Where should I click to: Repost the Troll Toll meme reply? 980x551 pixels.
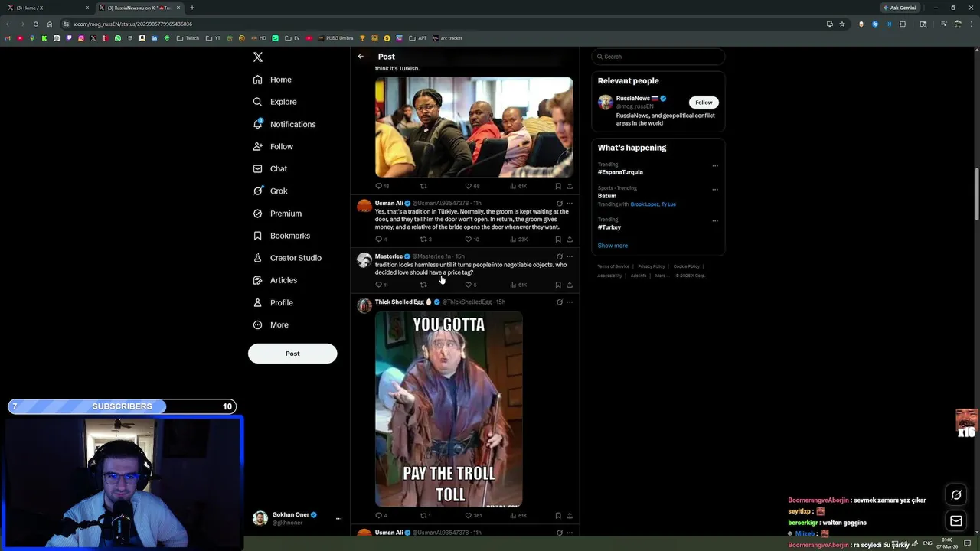pos(425,516)
